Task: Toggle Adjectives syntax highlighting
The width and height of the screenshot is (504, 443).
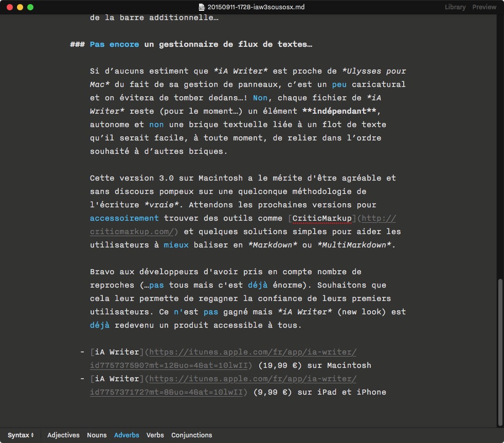Action: 63,435
